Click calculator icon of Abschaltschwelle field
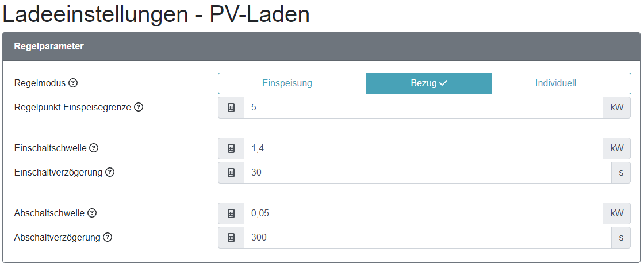Screen dimensions: 644x267 (x=231, y=213)
